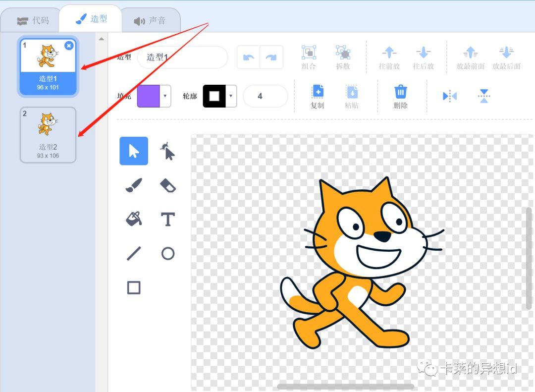Edit the outline width field showing 4
This screenshot has height=392, width=535.
266,96
